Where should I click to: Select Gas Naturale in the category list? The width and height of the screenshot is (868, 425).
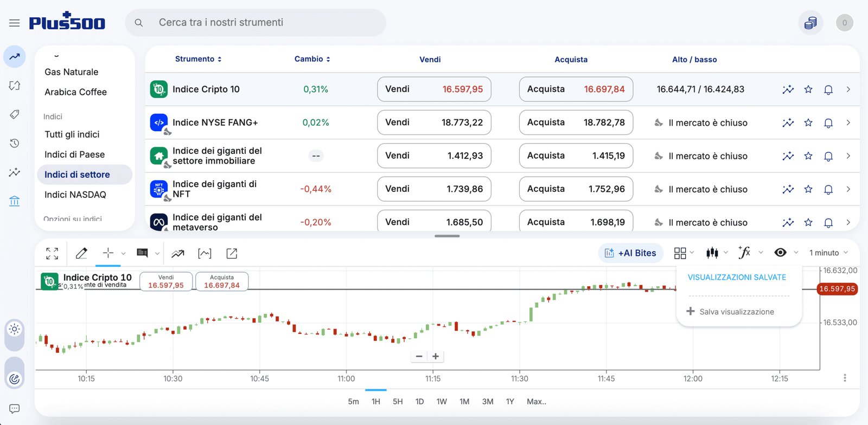coord(72,72)
